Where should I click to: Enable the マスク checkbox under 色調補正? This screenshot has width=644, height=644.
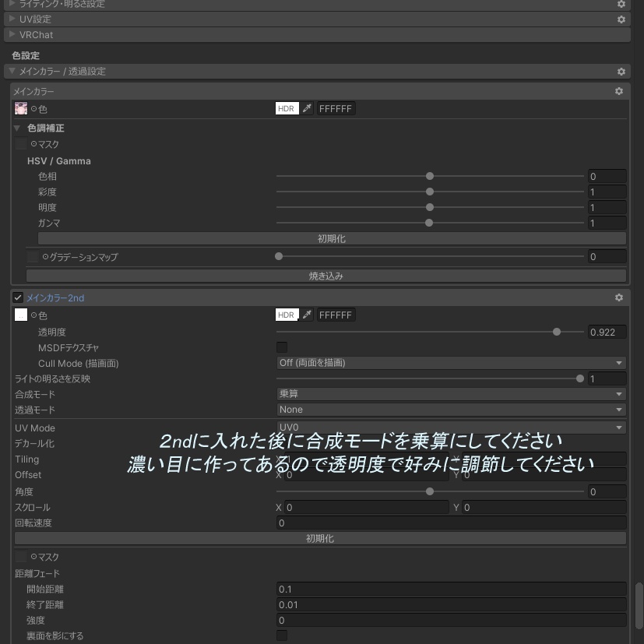tap(19, 144)
